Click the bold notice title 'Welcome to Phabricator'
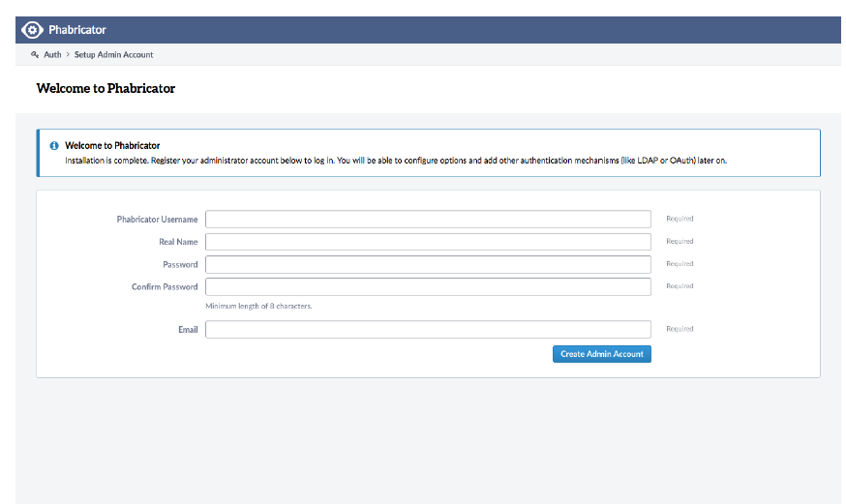The image size is (846, 504). (x=112, y=145)
